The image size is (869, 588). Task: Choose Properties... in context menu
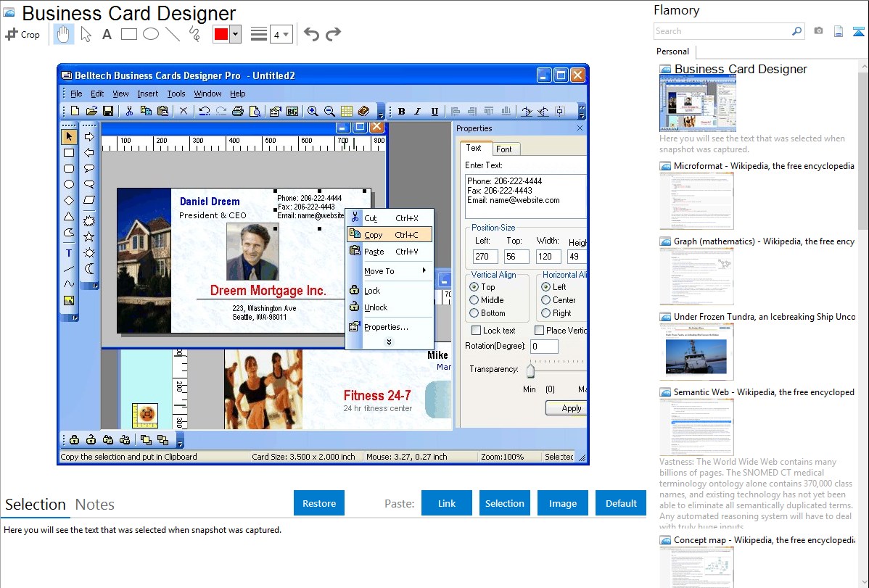(390, 327)
